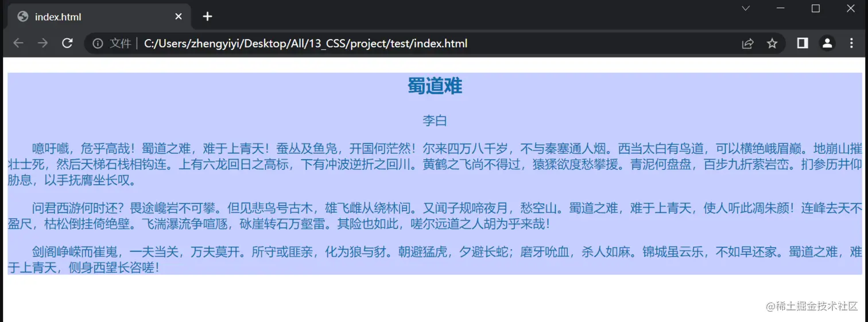
Task: Open the Chrome three-dot menu
Action: pyautogui.click(x=851, y=44)
